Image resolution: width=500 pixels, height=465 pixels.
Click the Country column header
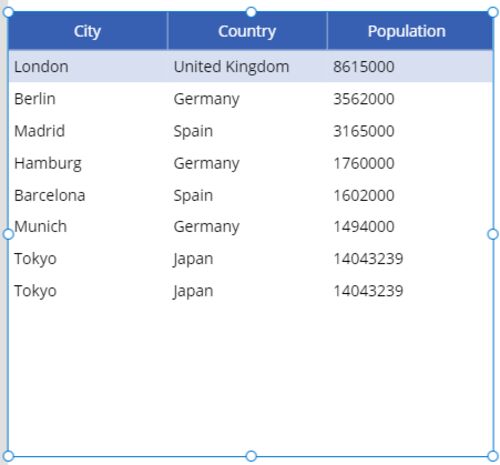(x=247, y=31)
